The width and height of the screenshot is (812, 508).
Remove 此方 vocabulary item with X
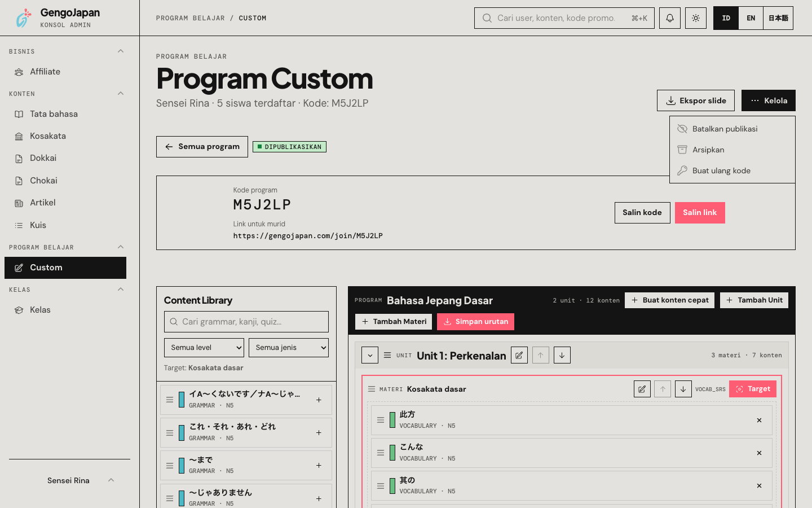pyautogui.click(x=759, y=420)
